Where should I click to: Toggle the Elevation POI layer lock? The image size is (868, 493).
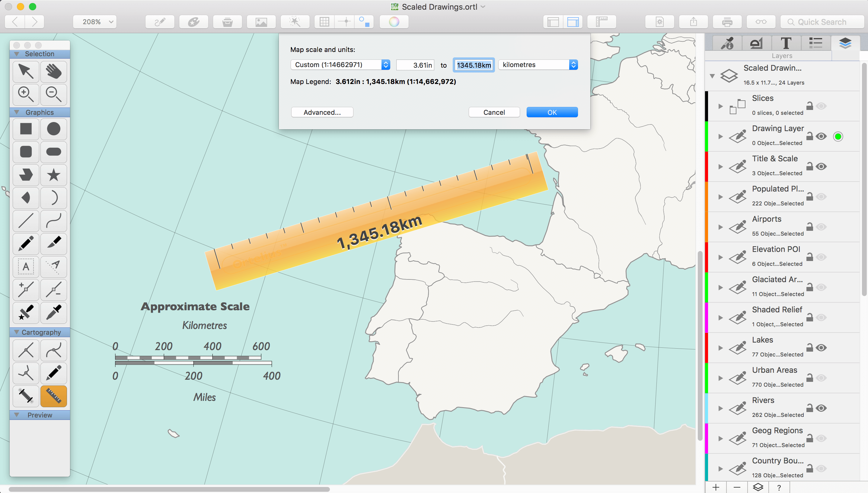(x=809, y=257)
